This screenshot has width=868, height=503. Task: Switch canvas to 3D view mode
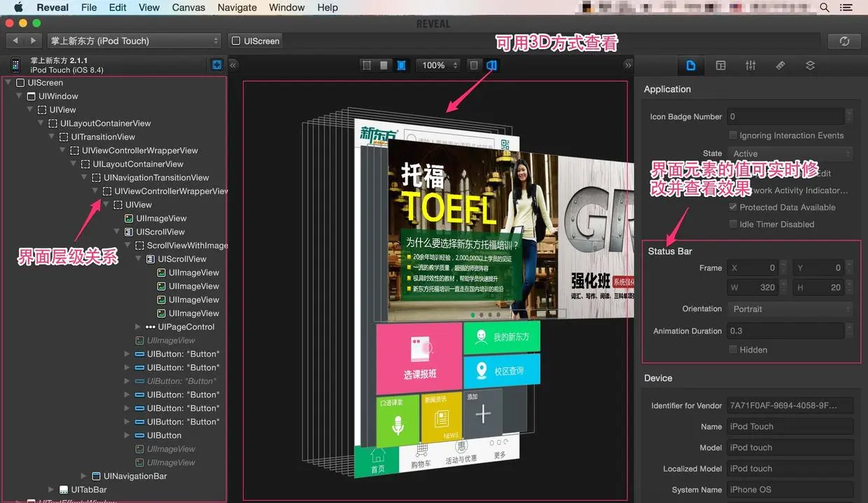click(492, 65)
